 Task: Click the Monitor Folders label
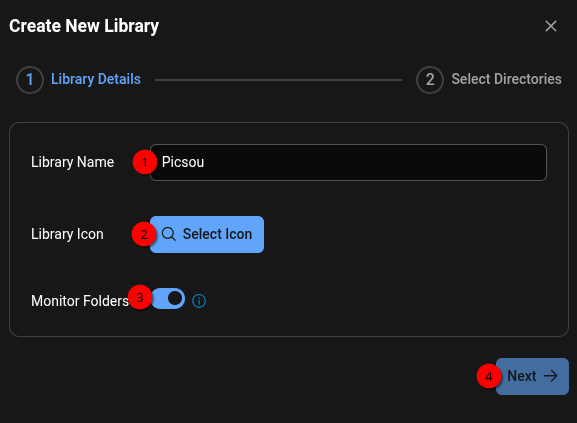pos(80,301)
